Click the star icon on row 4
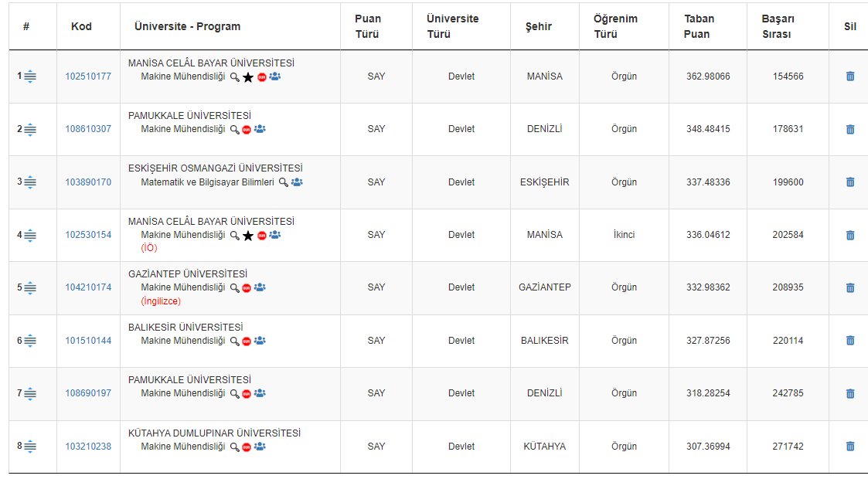The width and height of the screenshot is (868, 479). tap(248, 235)
